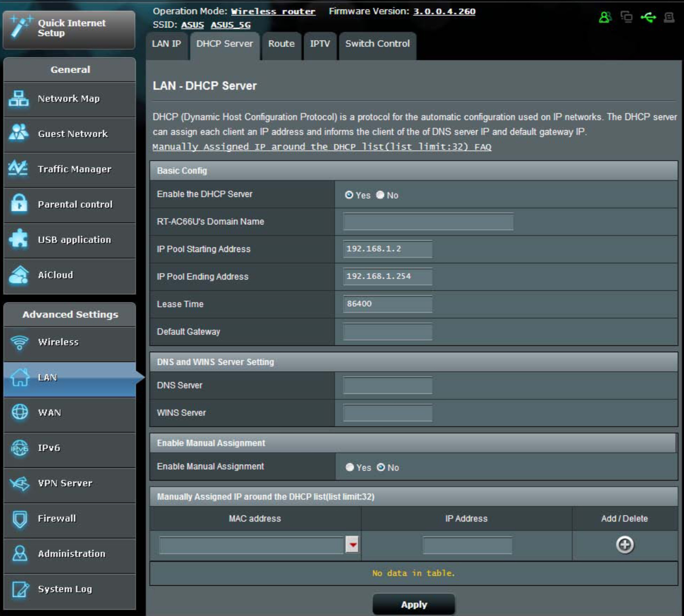684x616 pixels.
Task: Click the Firewall shield icon
Action: pos(19,519)
